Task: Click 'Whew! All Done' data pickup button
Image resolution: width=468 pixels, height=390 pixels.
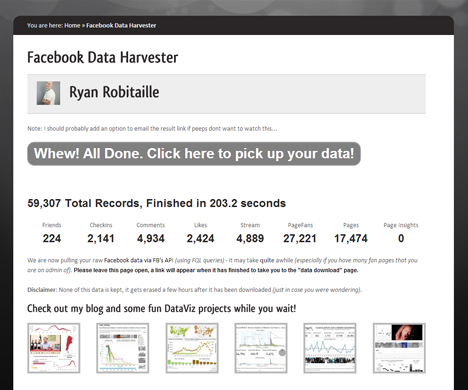Action: [194, 154]
